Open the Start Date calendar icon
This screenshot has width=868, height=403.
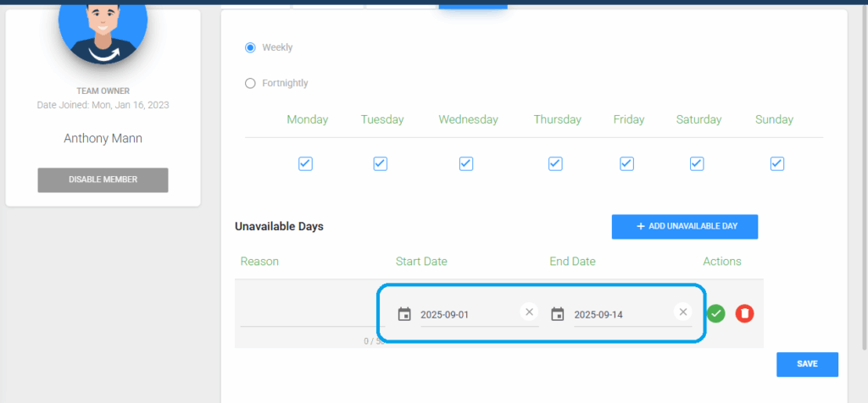click(x=404, y=314)
